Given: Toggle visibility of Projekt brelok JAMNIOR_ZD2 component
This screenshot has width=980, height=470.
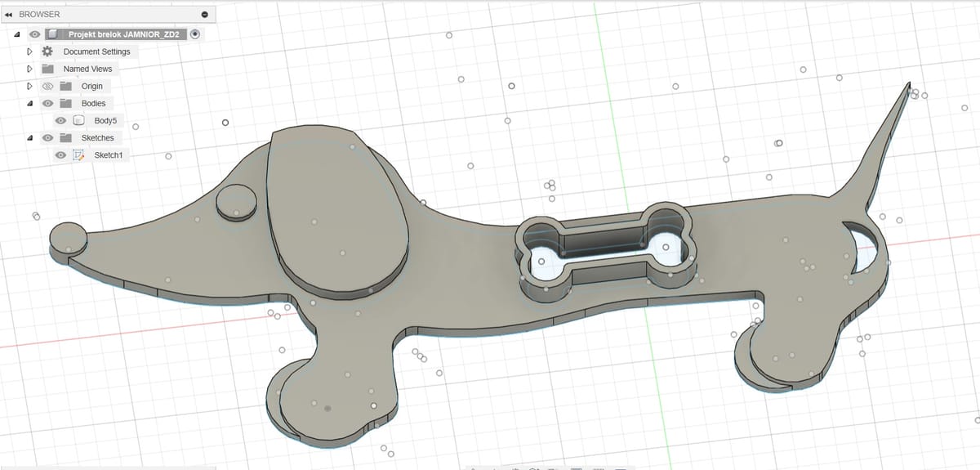Looking at the screenshot, I should (x=34, y=34).
